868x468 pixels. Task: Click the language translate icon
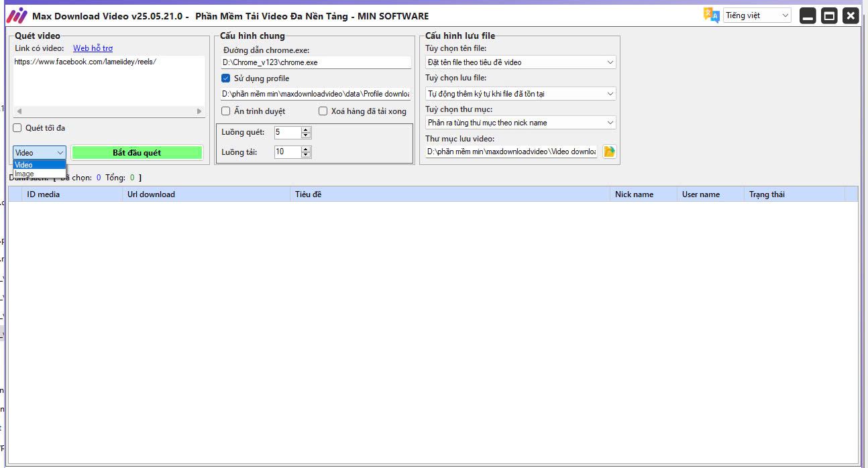pyautogui.click(x=711, y=15)
